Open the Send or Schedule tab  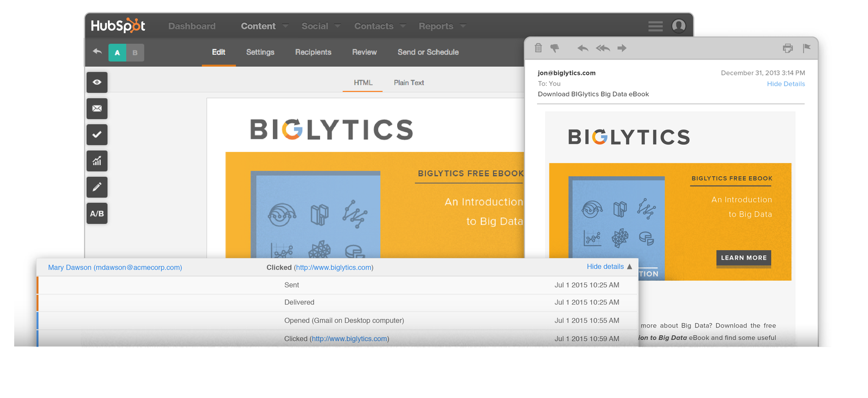pyautogui.click(x=428, y=52)
